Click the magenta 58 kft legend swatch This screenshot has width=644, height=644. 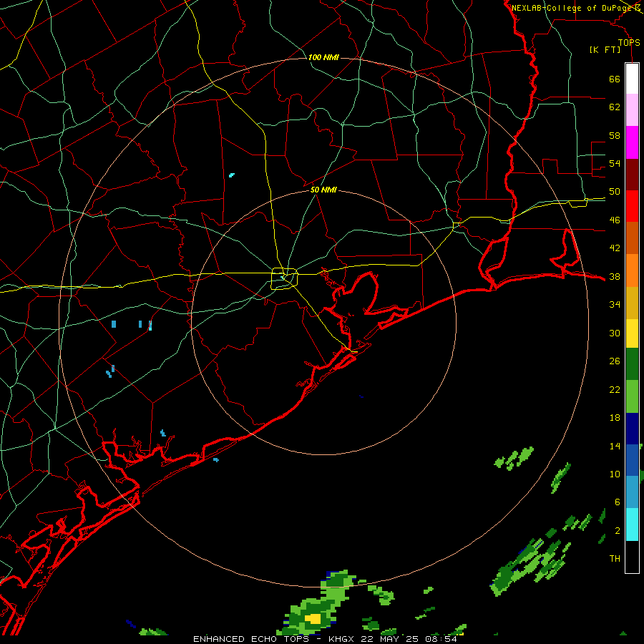click(632, 142)
